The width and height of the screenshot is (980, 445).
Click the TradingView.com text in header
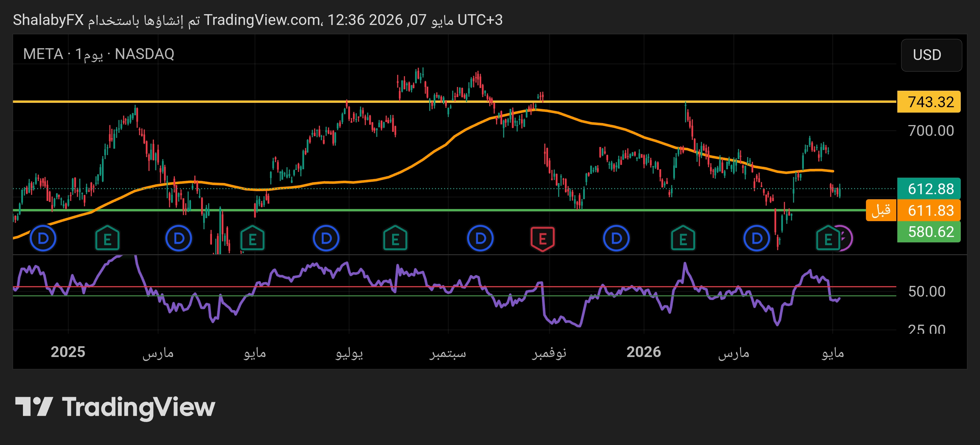pos(263,20)
